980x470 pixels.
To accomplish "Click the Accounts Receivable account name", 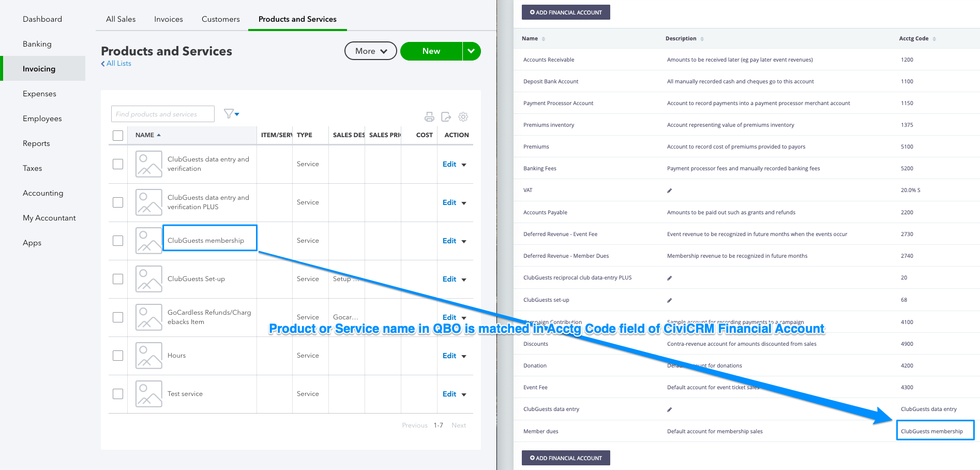I will coord(549,60).
